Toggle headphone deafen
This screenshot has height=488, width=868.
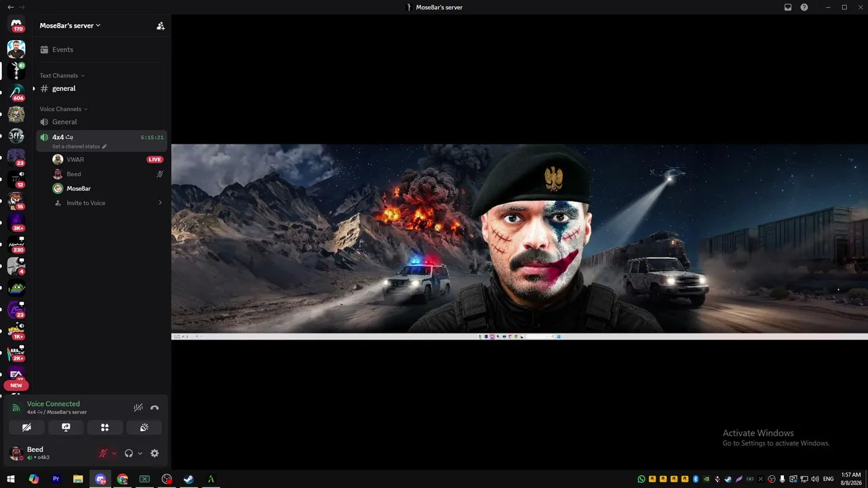click(129, 453)
